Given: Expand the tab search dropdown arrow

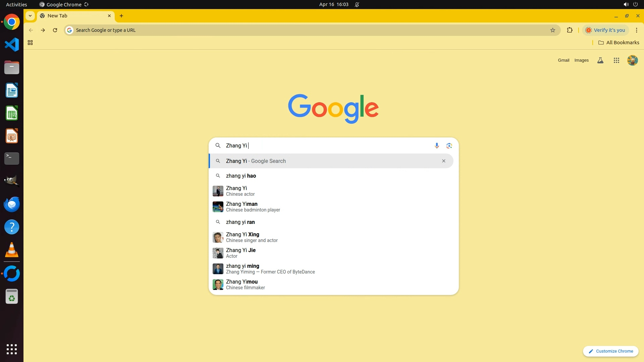Looking at the screenshot, I should (30, 16).
